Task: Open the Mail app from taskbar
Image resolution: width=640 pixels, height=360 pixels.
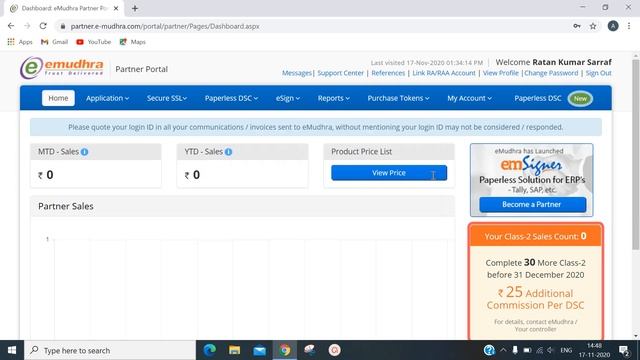Action: pyautogui.click(x=259, y=350)
